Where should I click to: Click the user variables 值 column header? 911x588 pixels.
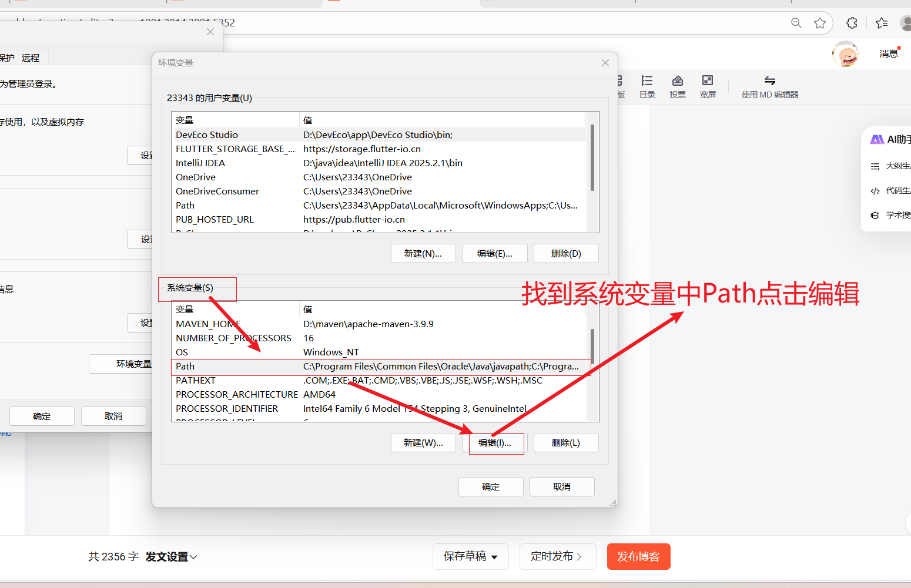443,120
